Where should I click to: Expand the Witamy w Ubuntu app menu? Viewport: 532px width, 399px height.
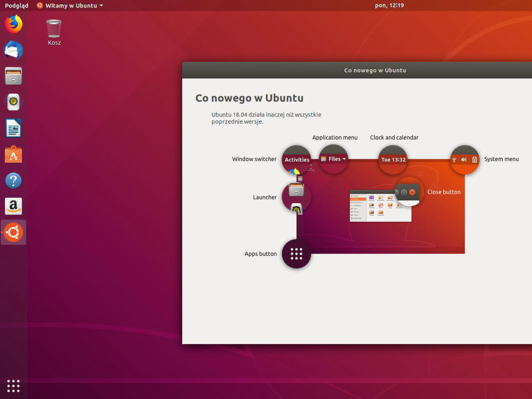[x=70, y=6]
